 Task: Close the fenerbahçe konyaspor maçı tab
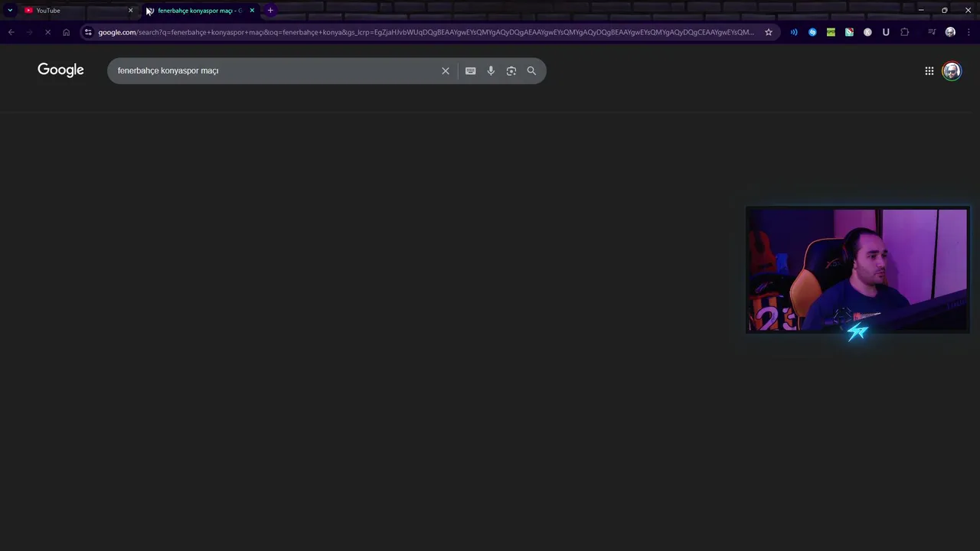[252, 10]
